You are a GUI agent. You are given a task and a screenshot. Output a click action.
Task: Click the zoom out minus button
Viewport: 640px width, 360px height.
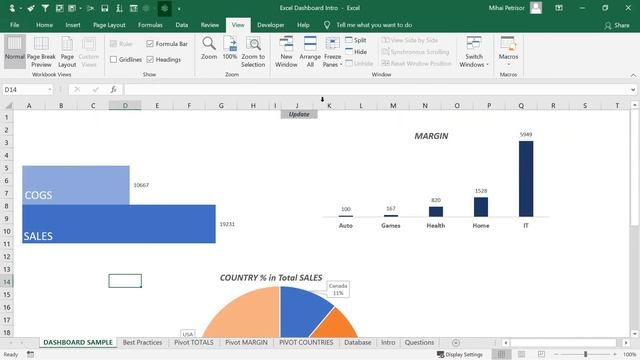pyautogui.click(x=556, y=354)
